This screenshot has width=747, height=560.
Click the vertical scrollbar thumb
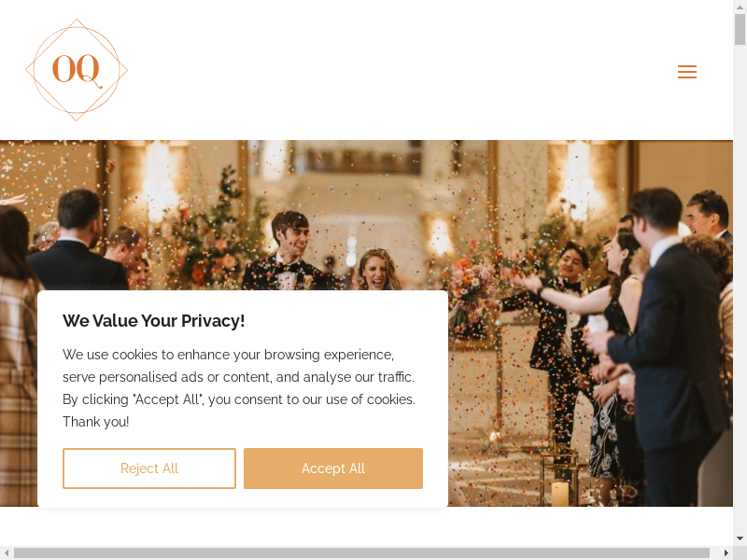740,29
